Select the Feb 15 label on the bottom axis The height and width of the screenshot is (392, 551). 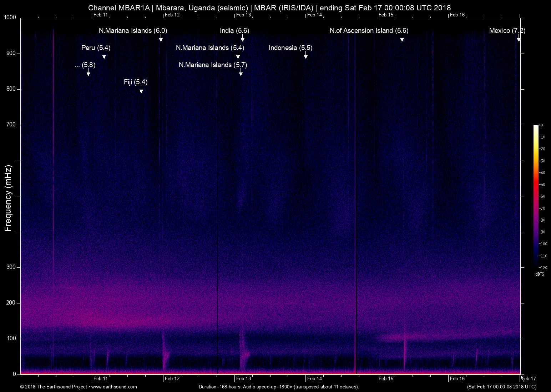pyautogui.click(x=386, y=378)
